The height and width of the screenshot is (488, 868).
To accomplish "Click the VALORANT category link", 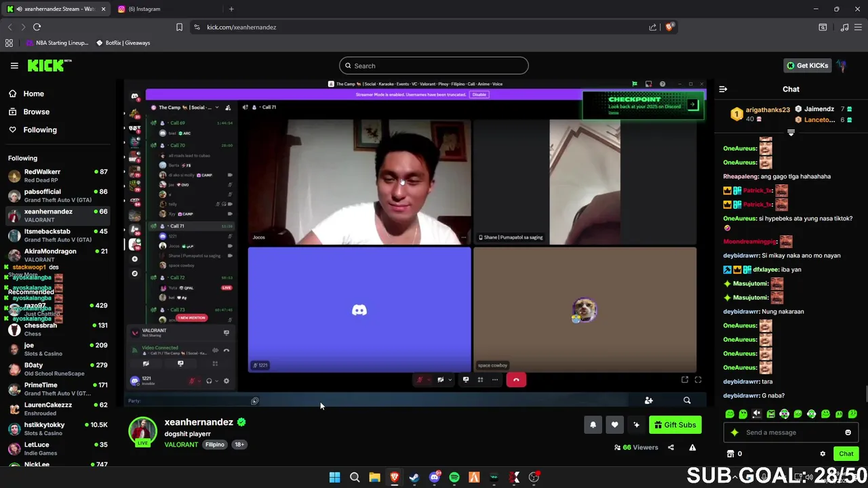I will [181, 445].
